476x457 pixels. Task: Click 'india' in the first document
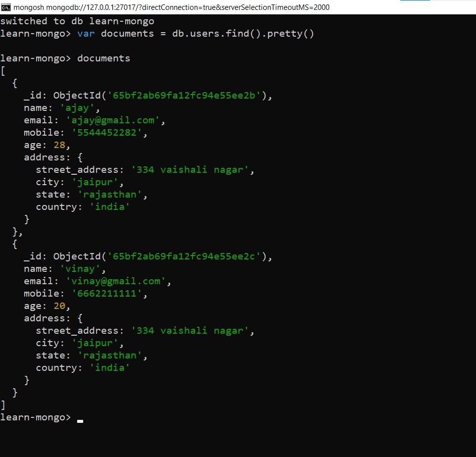click(x=109, y=207)
